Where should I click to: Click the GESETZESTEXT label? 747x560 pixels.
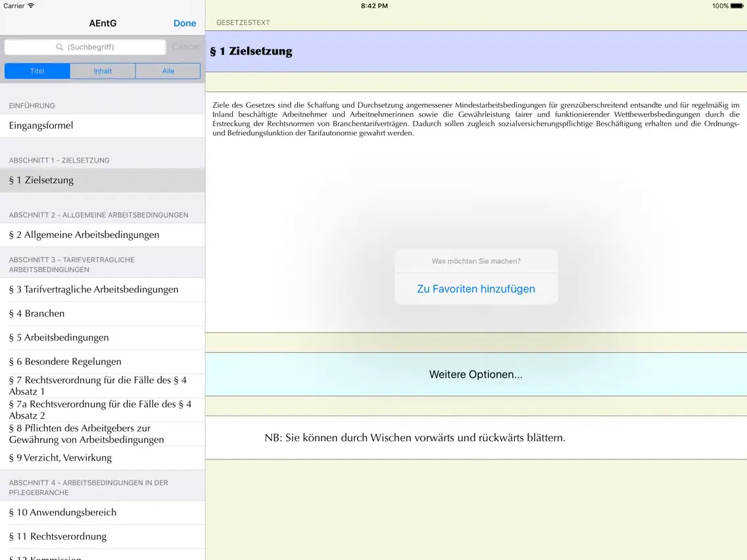coord(243,22)
